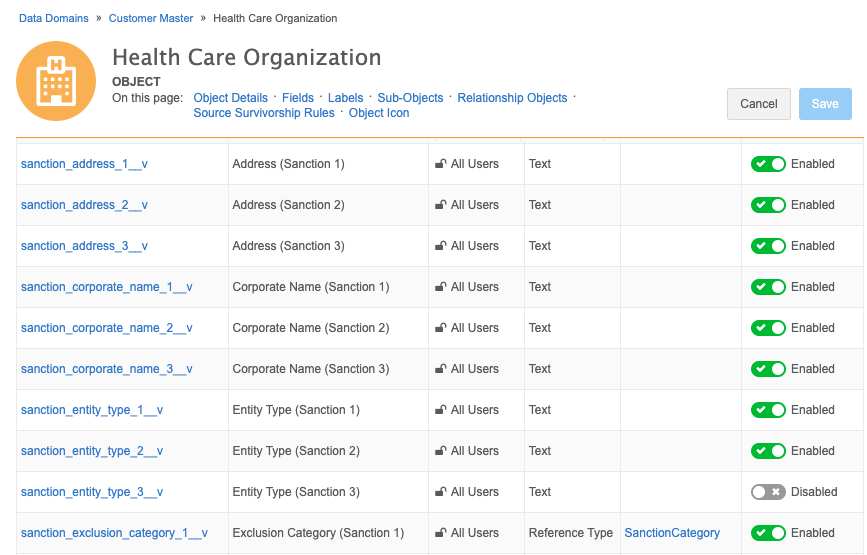The image size is (867, 555).
Task: Open the sanction_entity_type_1__v field link
Action: [x=92, y=410]
